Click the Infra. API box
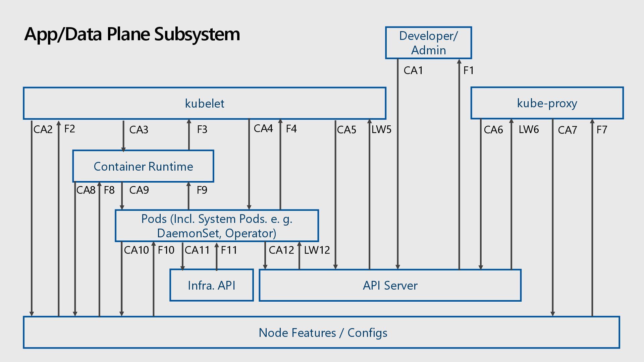Image resolution: width=644 pixels, height=362 pixels. pos(212,285)
